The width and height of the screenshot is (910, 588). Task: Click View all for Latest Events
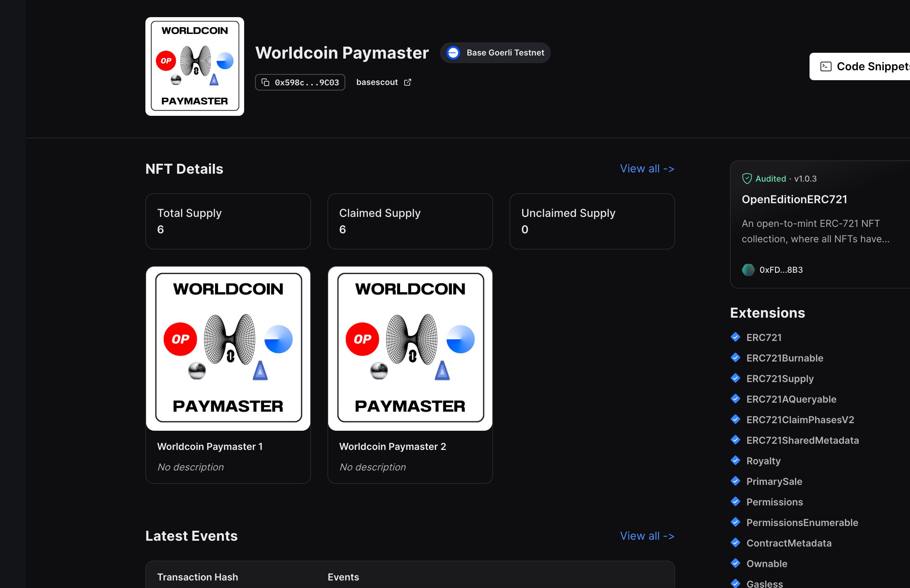pyautogui.click(x=647, y=536)
